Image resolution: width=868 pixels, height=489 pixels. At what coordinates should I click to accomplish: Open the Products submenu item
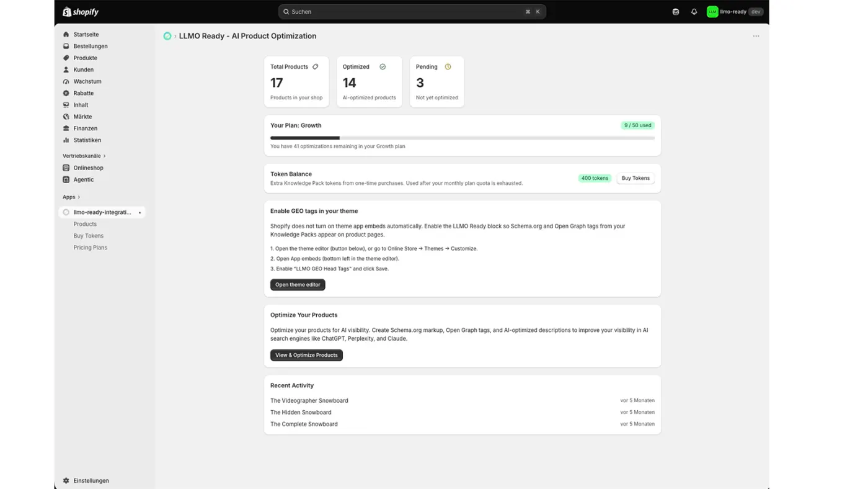pos(85,224)
